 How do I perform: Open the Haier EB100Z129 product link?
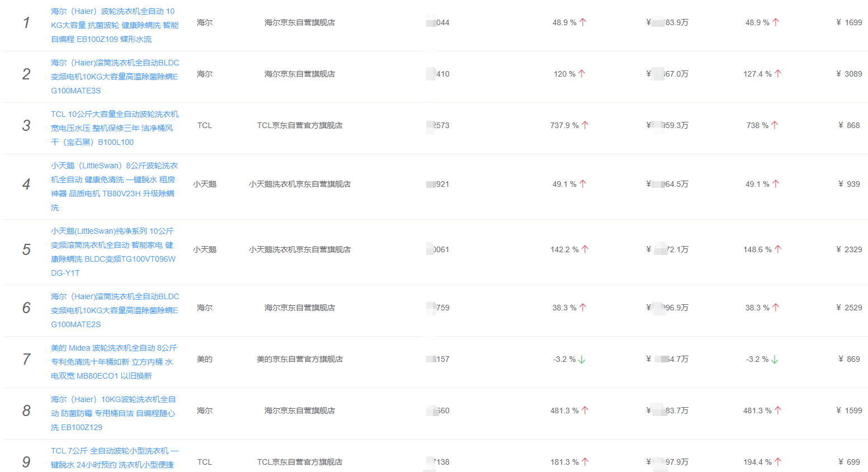tap(113, 413)
